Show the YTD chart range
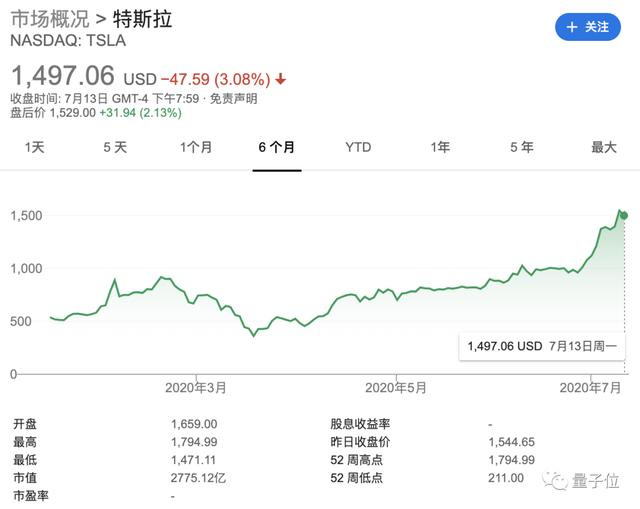 pyautogui.click(x=358, y=147)
